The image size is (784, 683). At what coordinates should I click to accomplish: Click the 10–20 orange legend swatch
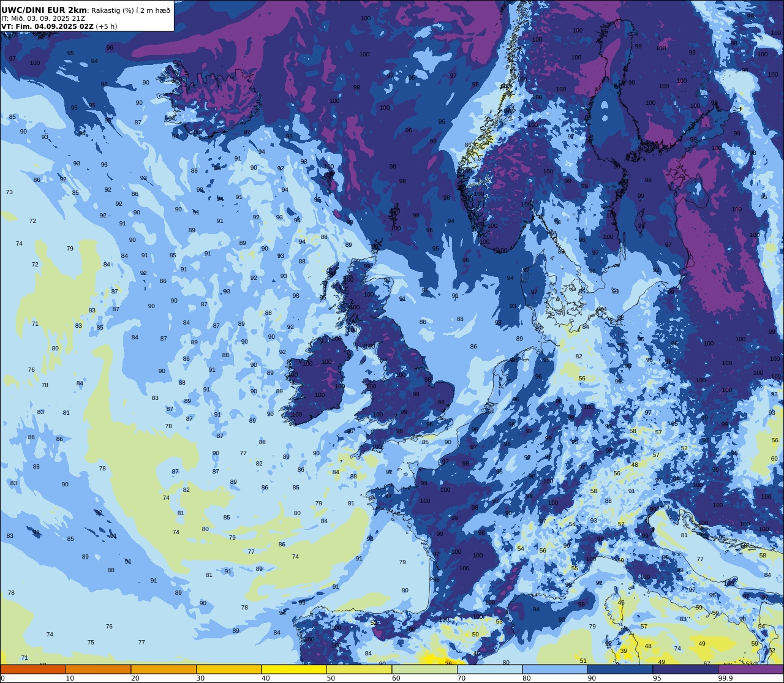tap(98, 669)
